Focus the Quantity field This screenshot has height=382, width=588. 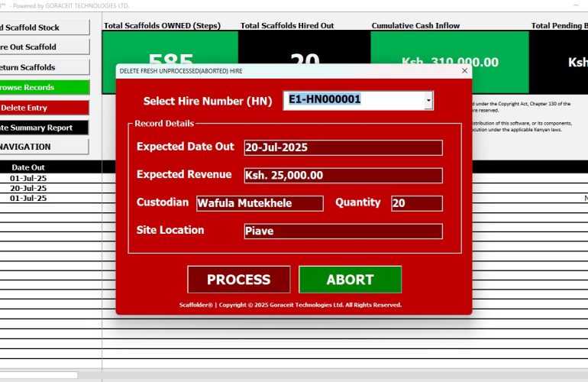click(416, 203)
